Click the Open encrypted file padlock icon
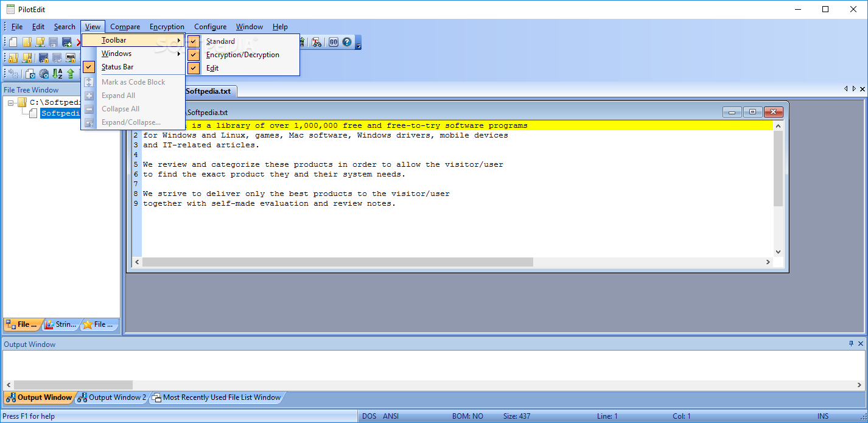868x423 pixels. pyautogui.click(x=13, y=58)
